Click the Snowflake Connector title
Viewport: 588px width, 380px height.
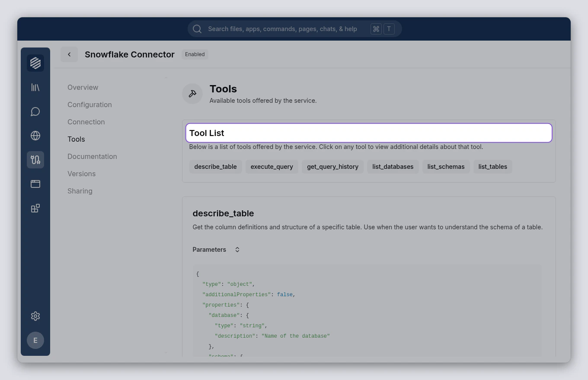[x=130, y=54]
